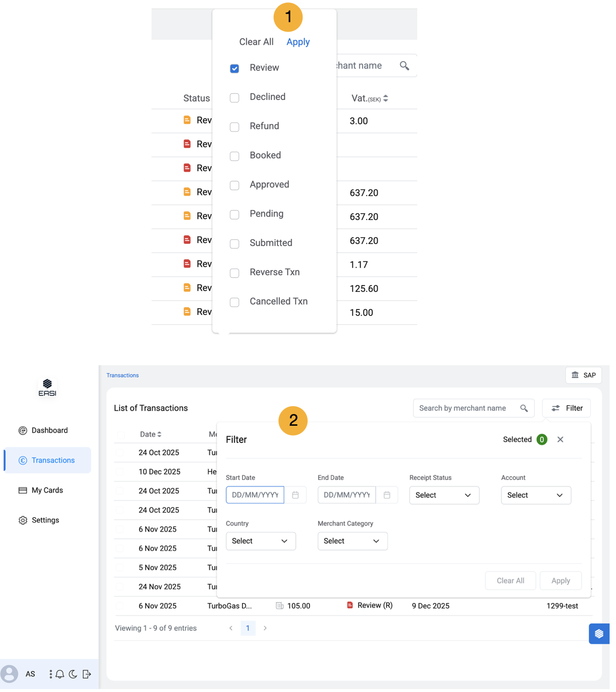616x692 pixels.
Task: Expand the Merchant Category dropdown
Action: click(x=352, y=541)
